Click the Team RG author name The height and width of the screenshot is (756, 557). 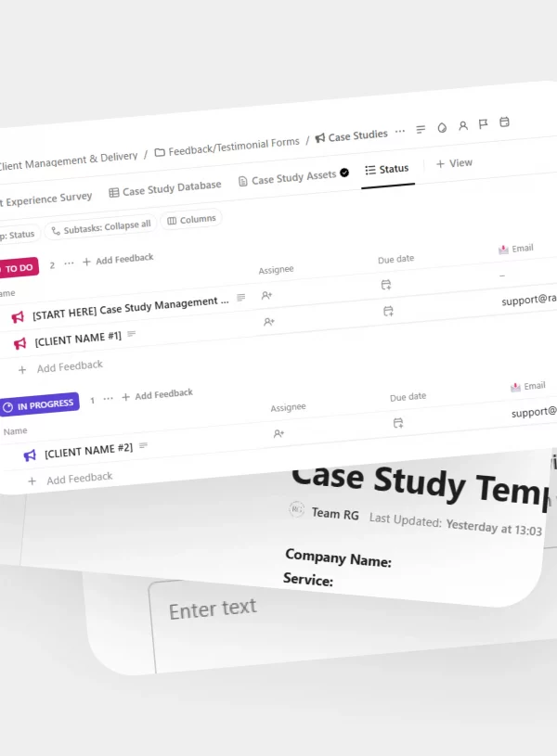point(335,514)
